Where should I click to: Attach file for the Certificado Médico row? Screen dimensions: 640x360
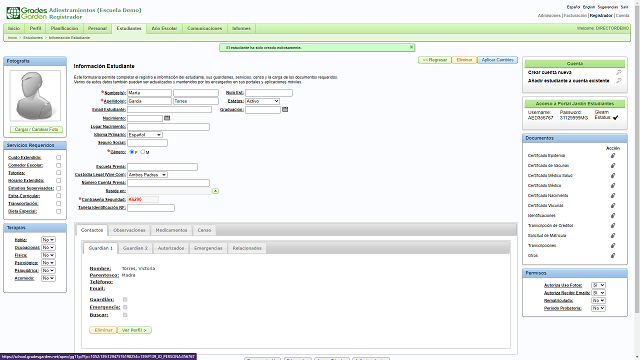[x=613, y=185]
